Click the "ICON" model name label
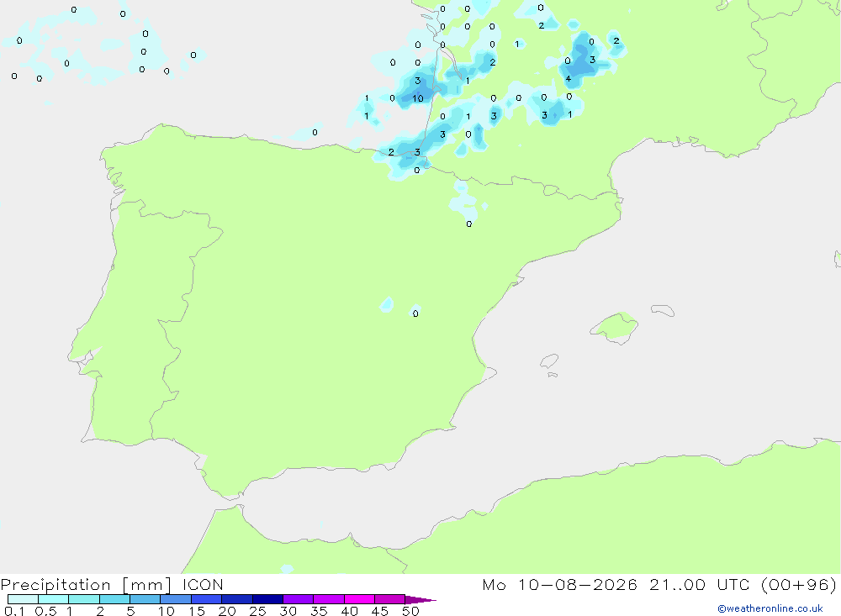The width and height of the screenshot is (841, 616). click(x=203, y=585)
